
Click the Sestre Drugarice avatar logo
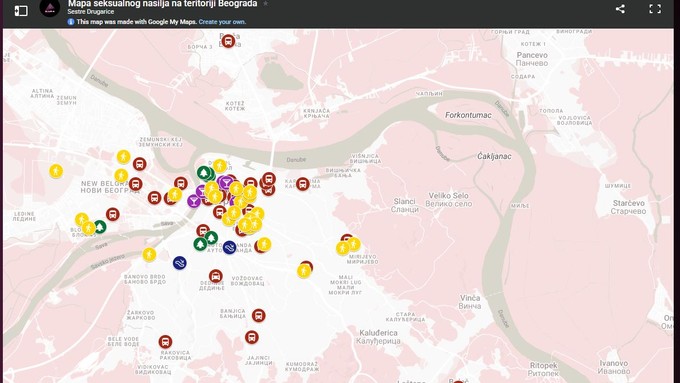pos(50,7)
